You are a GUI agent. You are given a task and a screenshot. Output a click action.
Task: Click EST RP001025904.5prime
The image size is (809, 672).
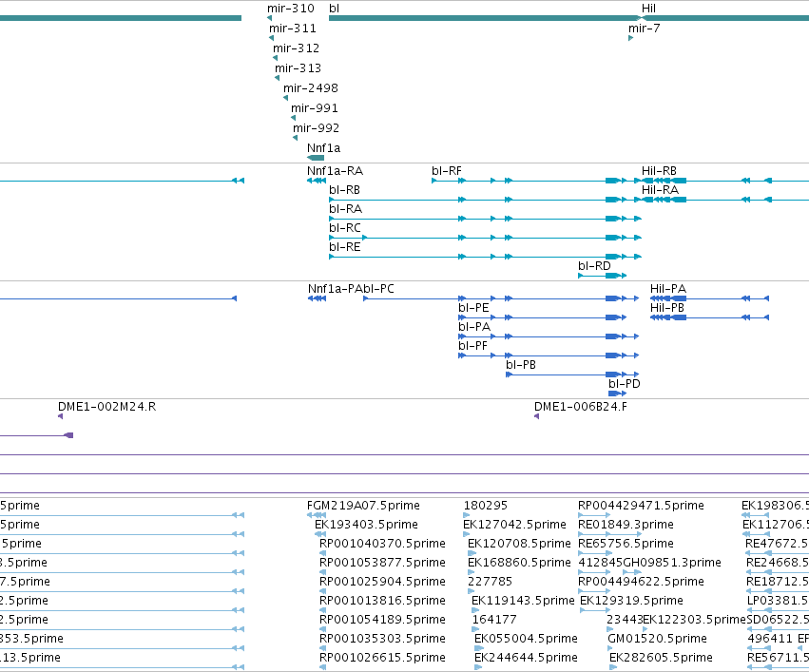click(323, 591)
